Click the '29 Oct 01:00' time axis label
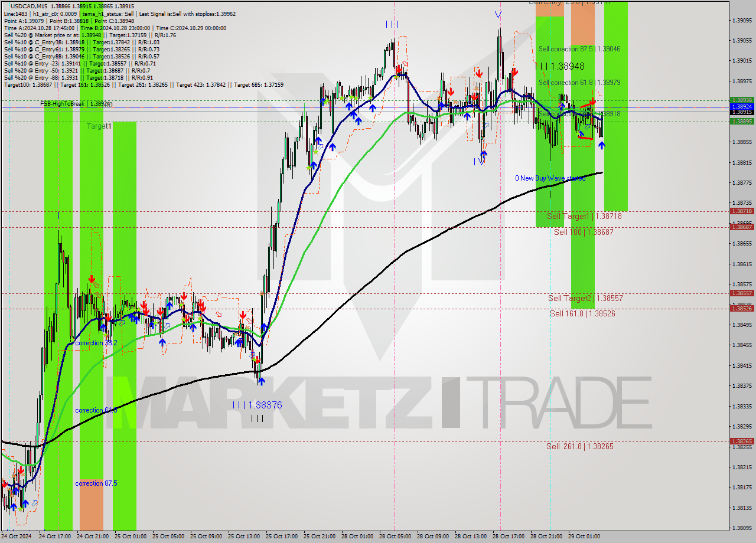756x543 pixels. 584,537
